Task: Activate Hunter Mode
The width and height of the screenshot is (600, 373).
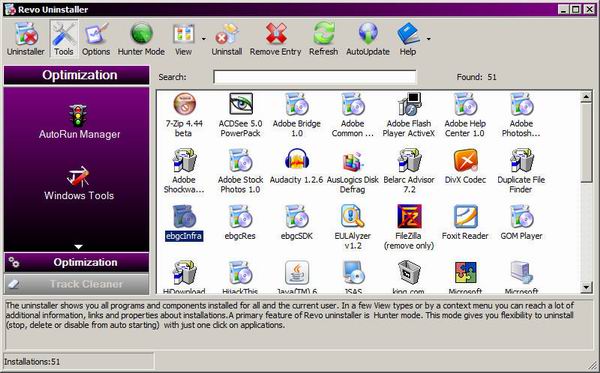Action: [141, 39]
